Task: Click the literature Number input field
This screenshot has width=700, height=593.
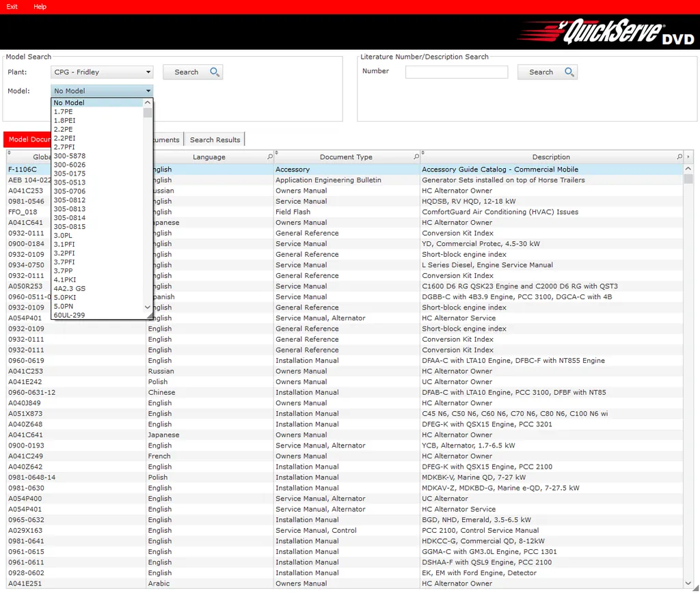Action: 456,72
